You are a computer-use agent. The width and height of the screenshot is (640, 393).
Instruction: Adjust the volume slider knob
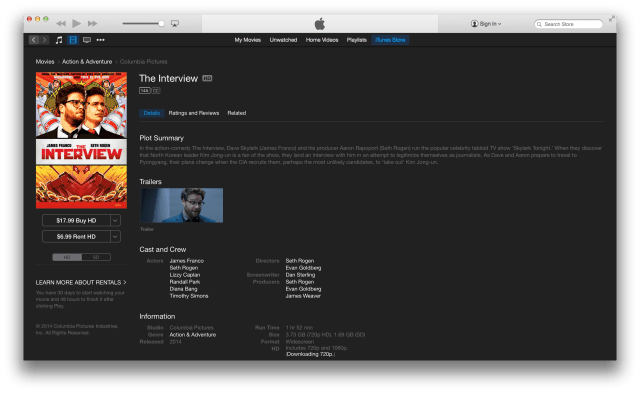(x=161, y=24)
